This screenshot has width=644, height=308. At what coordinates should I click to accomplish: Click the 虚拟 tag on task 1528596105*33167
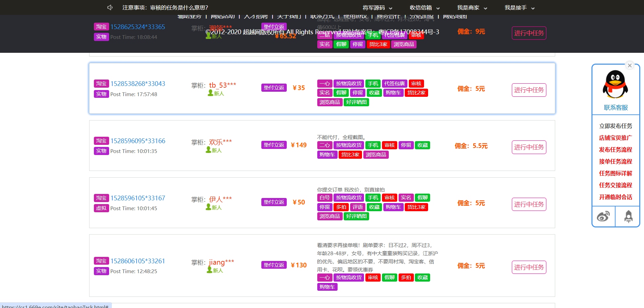pos(101,208)
